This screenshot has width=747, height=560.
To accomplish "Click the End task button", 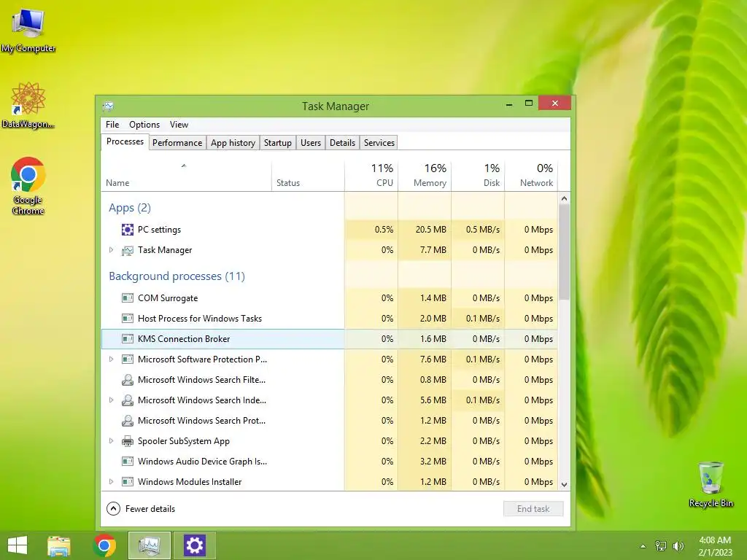I will tap(533, 509).
